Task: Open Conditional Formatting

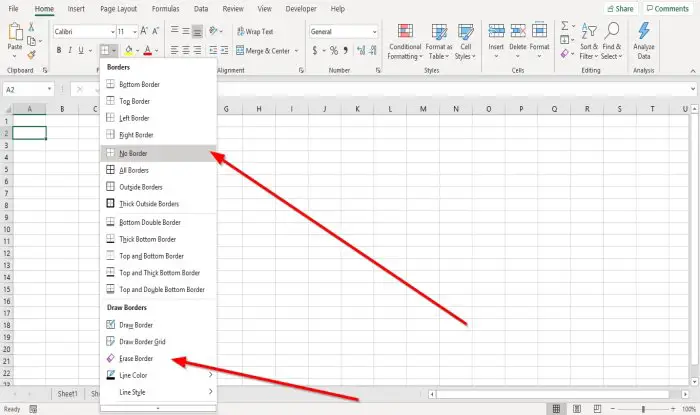Action: (405, 42)
